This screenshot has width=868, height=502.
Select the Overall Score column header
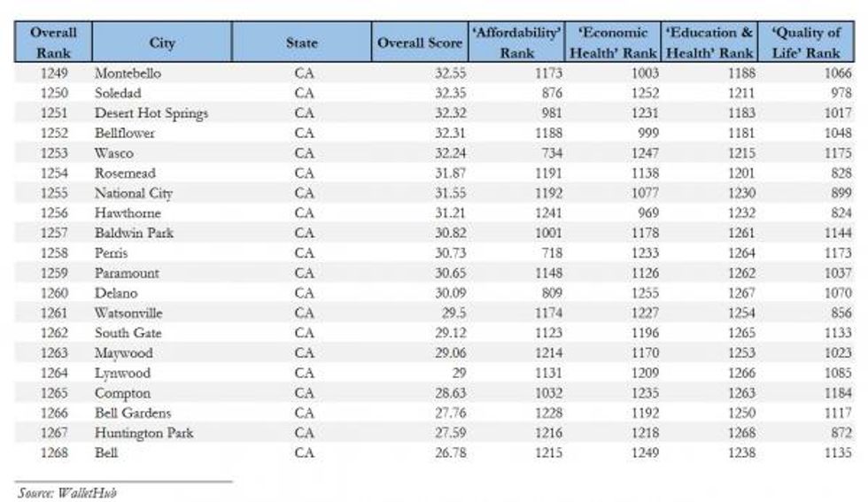(x=420, y=42)
